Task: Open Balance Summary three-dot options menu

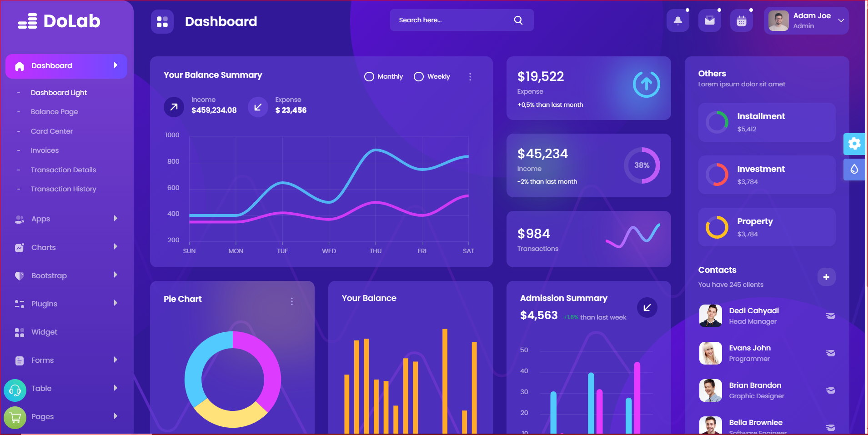Action: pos(470,77)
